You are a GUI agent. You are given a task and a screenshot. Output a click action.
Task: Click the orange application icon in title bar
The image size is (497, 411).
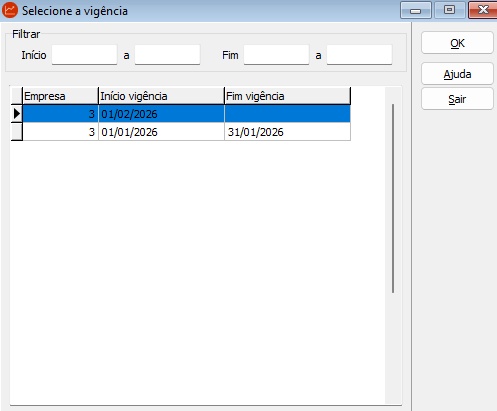[10, 10]
